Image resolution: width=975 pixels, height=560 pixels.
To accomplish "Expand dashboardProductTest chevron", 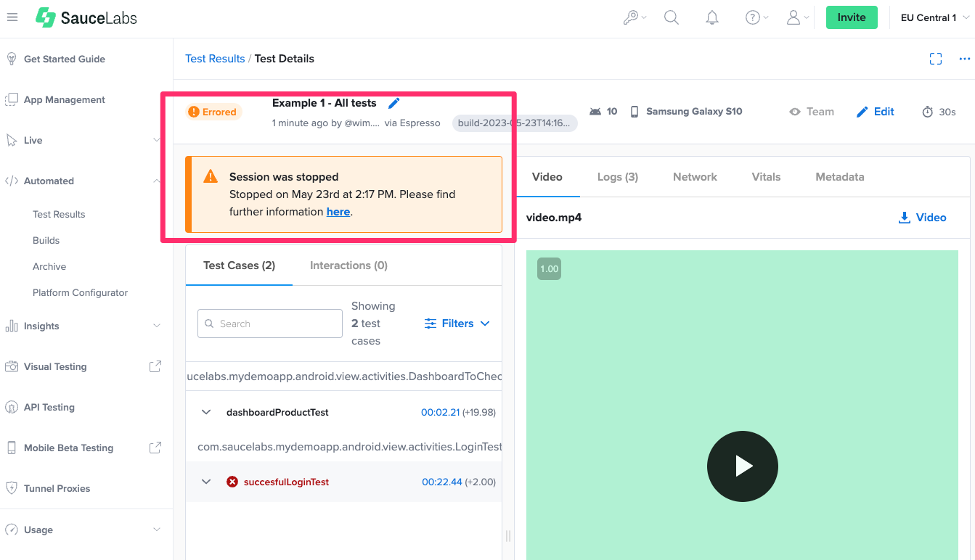I will [206, 412].
